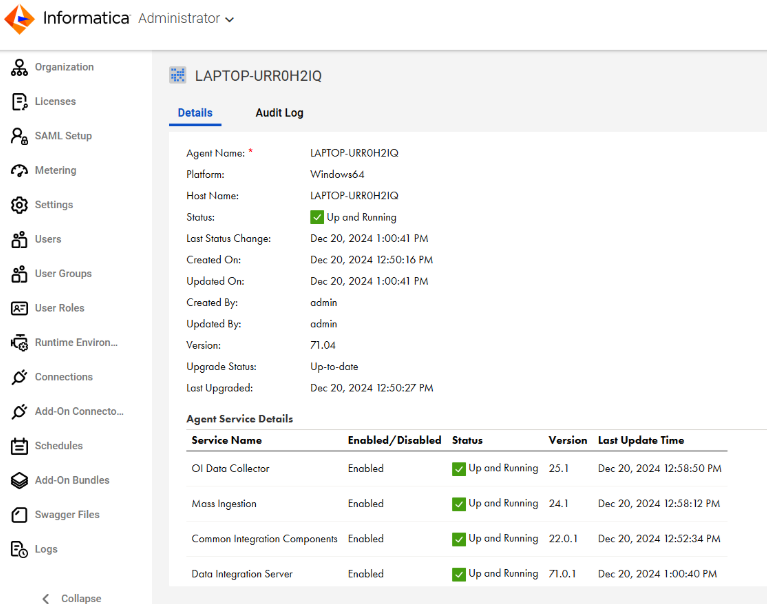Select the Common Integration Components service name
767x604 pixels.
pos(264,539)
